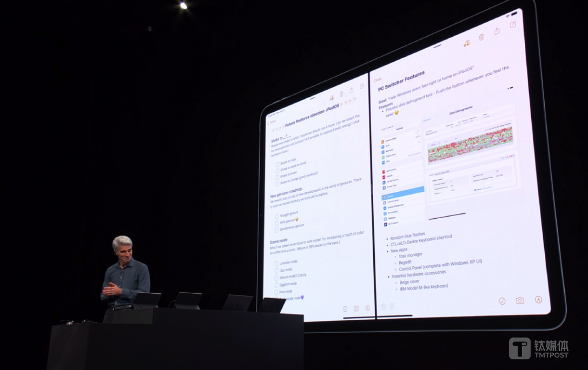Tap the 'Random blue flashes' bullet

(x=408, y=236)
